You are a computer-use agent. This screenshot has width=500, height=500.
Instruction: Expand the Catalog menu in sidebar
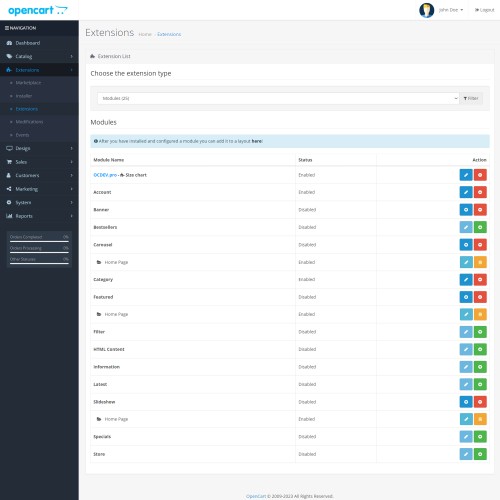click(x=39, y=56)
